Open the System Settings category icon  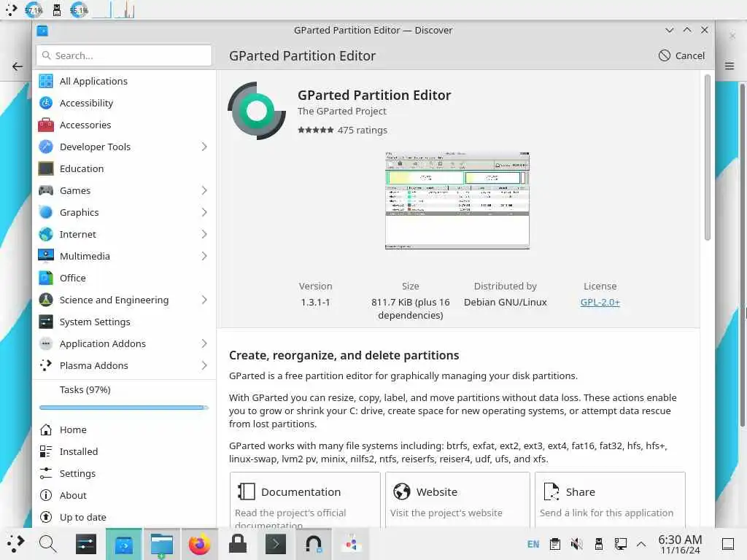[x=46, y=322]
